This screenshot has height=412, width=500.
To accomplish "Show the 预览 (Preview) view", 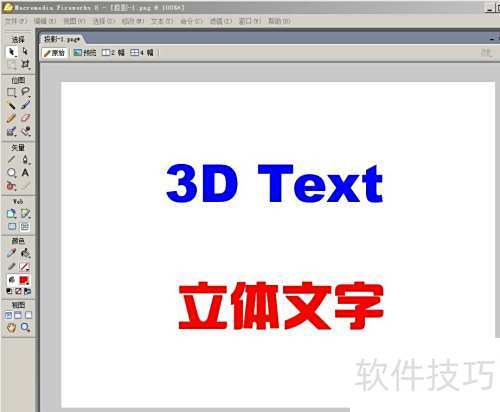I will click(x=85, y=53).
